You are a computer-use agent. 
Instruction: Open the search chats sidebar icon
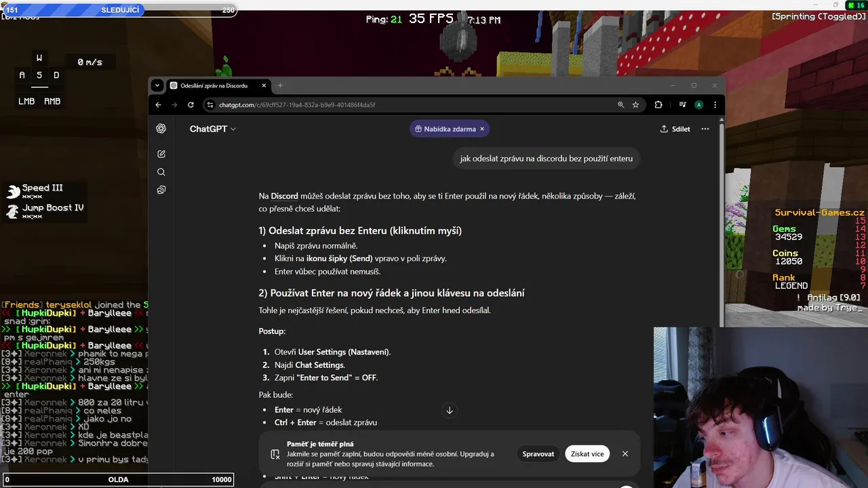tap(161, 172)
